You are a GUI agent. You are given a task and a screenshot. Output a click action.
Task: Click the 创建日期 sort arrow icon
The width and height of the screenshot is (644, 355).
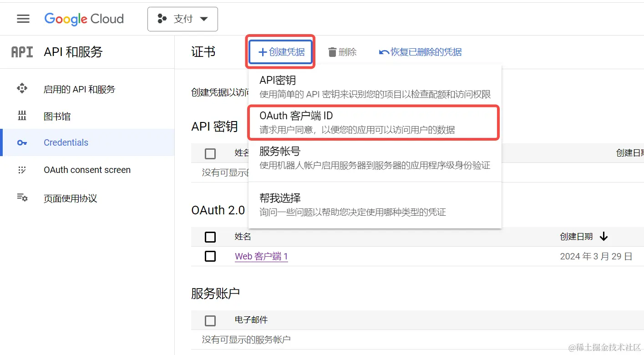tap(604, 237)
